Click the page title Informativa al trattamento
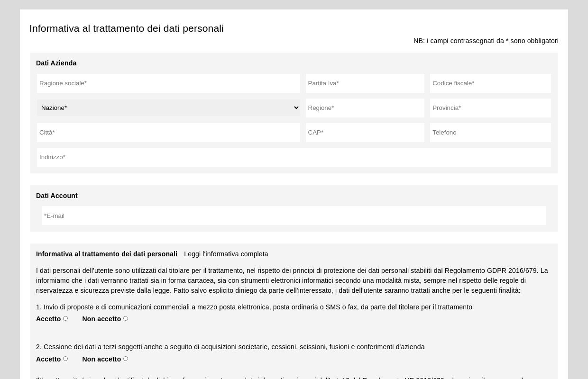 [x=127, y=28]
